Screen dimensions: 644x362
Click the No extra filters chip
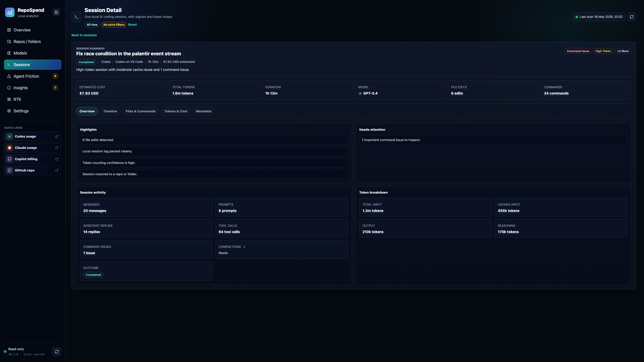click(114, 25)
